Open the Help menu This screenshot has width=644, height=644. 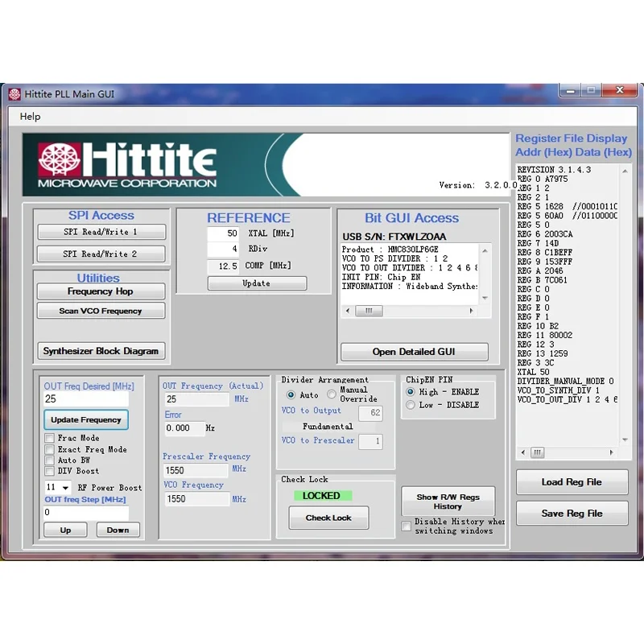(30, 117)
